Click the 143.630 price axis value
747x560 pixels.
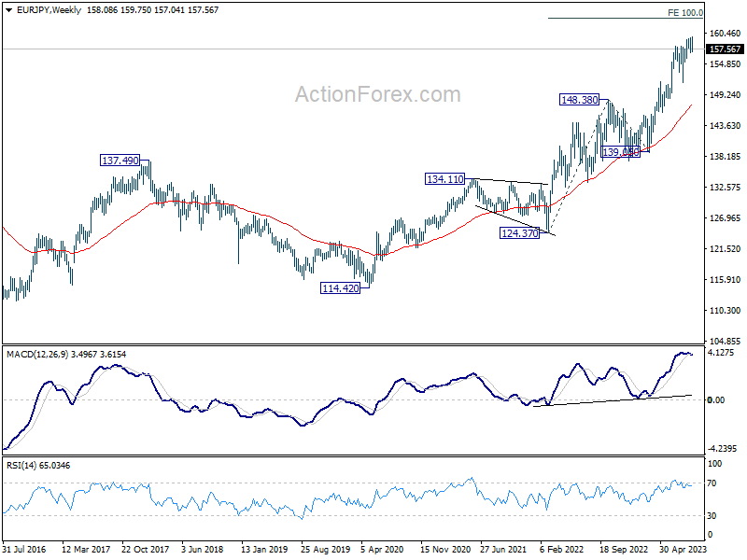point(726,126)
